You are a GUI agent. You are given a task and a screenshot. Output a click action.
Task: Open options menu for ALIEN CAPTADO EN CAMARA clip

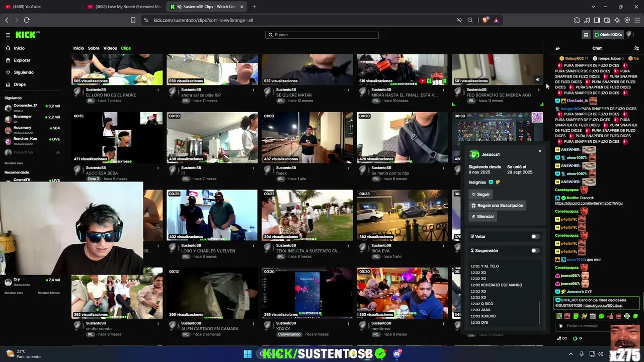(253, 324)
